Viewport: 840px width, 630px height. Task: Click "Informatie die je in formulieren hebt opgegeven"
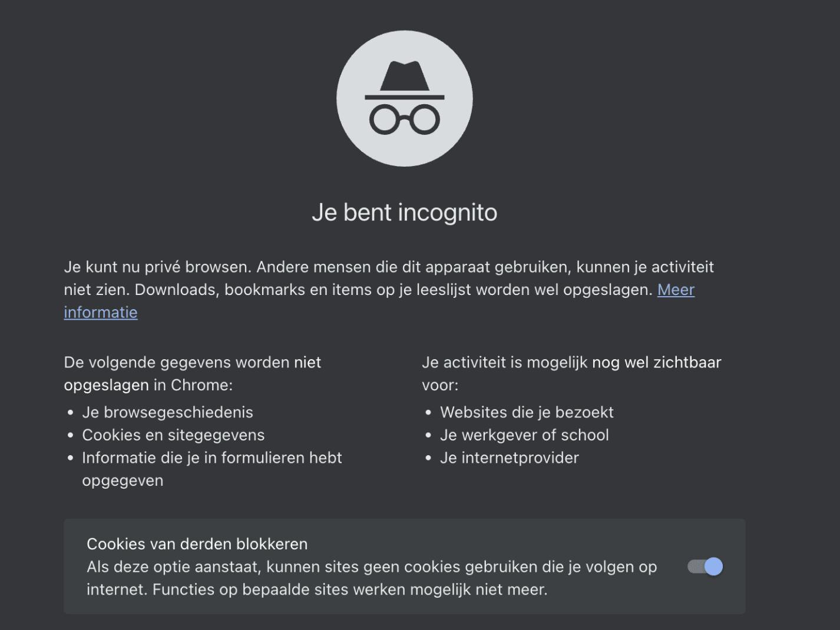point(211,458)
